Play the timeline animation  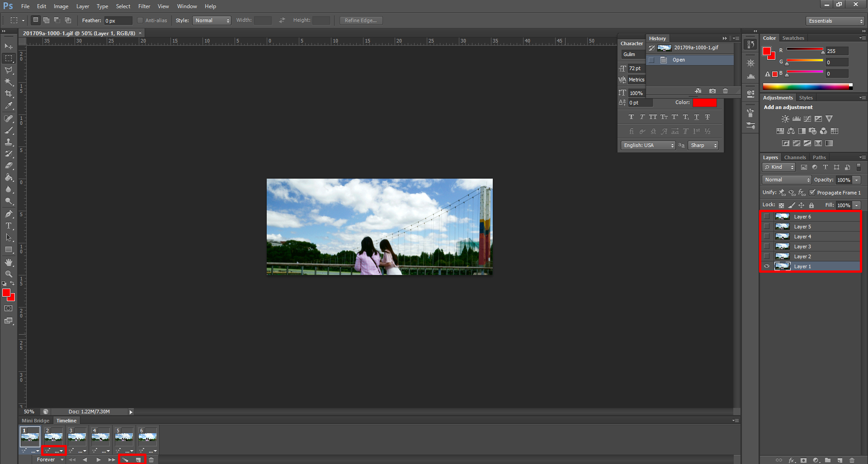pos(99,460)
